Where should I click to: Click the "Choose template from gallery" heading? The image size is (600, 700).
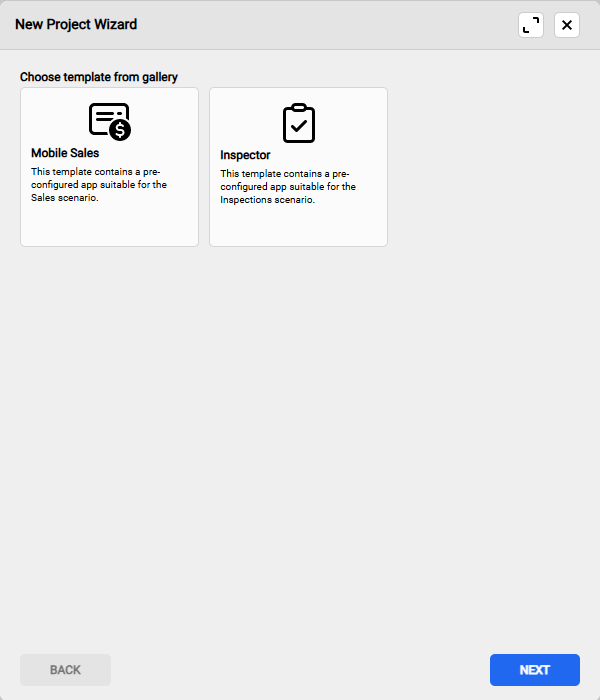[x=99, y=76]
